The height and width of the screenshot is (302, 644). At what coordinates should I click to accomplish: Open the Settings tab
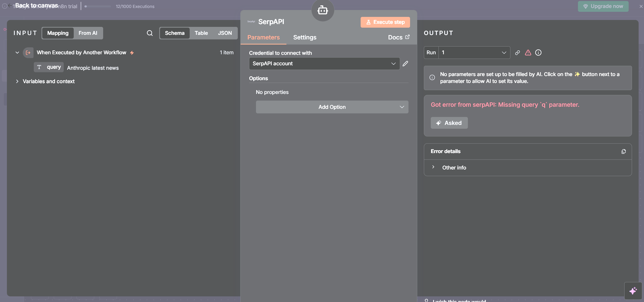pos(305,37)
